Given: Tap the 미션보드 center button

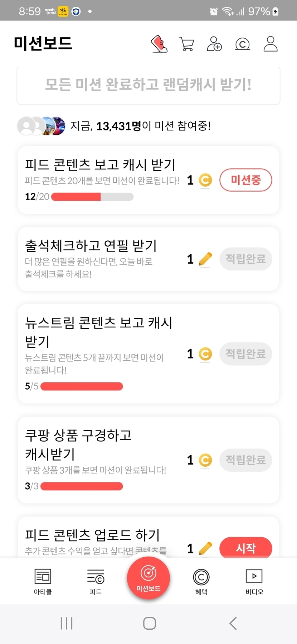Looking at the screenshot, I should coord(148,577).
